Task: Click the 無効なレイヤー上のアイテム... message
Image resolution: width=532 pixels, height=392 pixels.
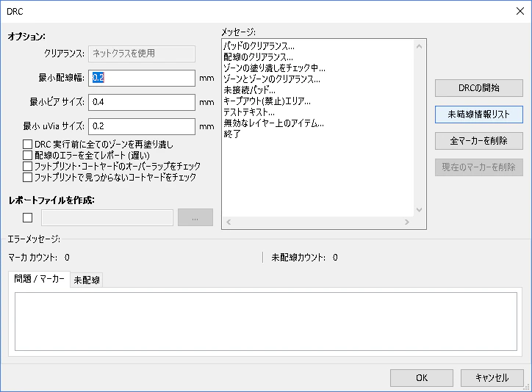Action: pos(273,123)
